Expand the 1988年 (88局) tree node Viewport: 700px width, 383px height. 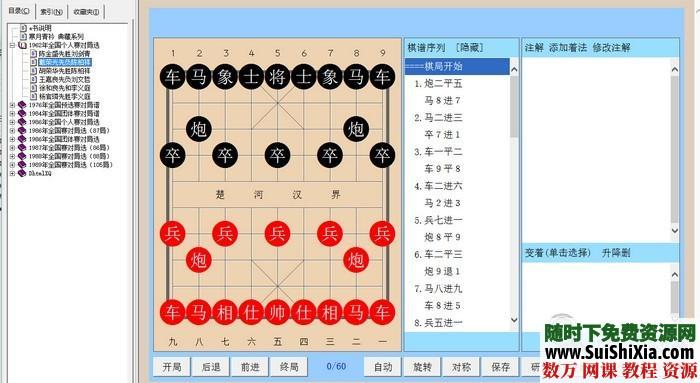[12, 156]
